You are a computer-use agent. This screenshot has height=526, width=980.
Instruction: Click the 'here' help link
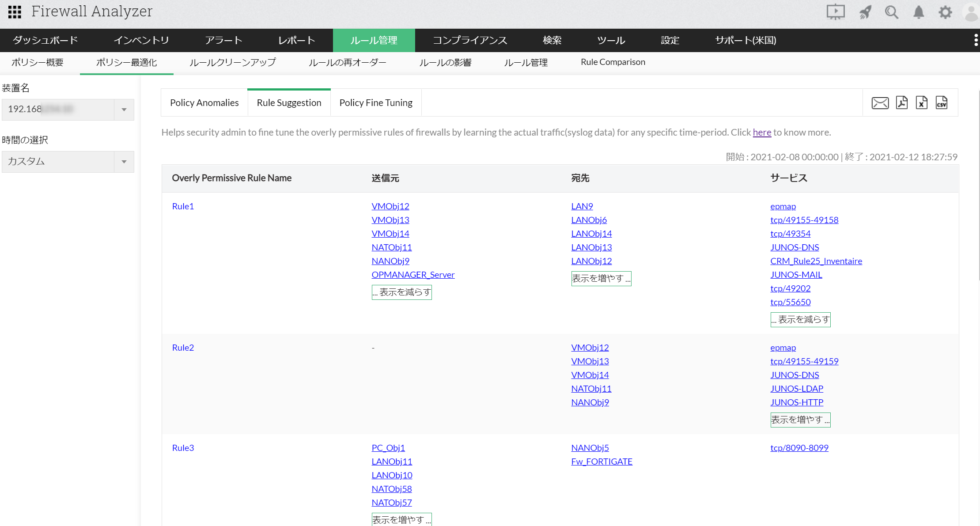pos(762,132)
